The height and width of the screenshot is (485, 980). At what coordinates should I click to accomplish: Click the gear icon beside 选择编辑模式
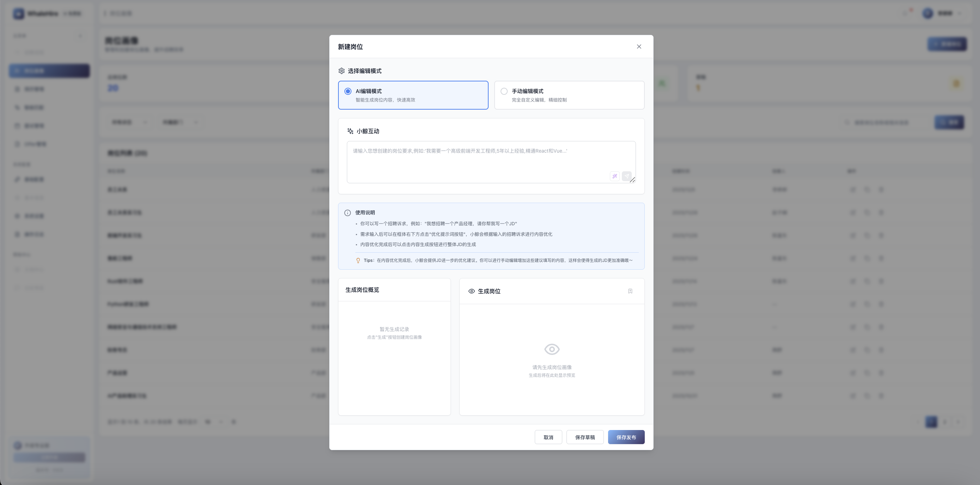pyautogui.click(x=341, y=71)
